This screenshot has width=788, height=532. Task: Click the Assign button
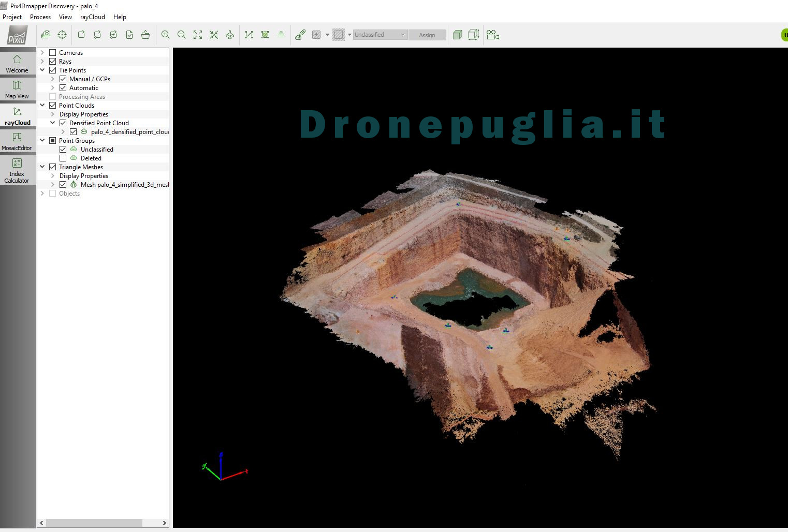coord(427,35)
